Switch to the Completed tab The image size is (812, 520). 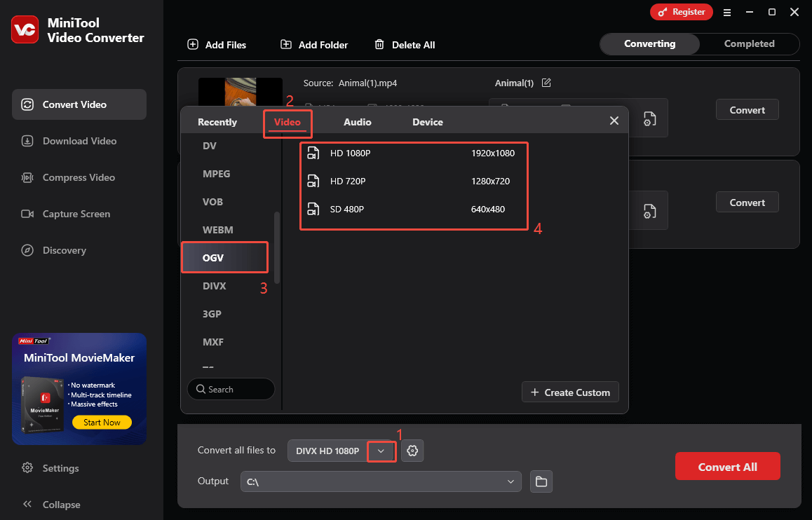coord(748,43)
